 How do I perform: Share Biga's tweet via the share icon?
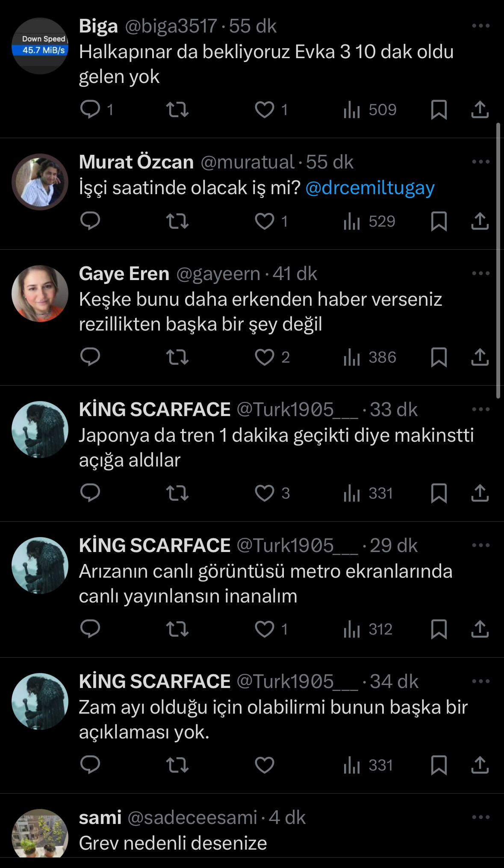click(481, 110)
